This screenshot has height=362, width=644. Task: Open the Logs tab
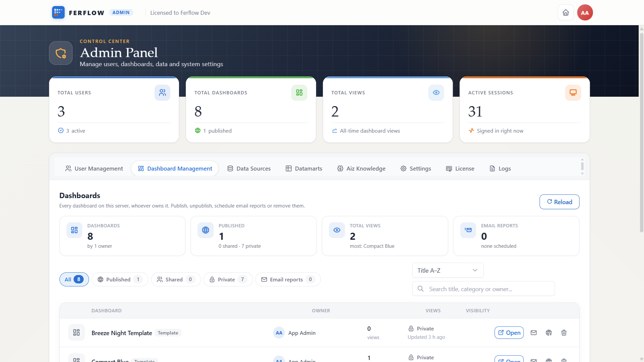(x=500, y=169)
